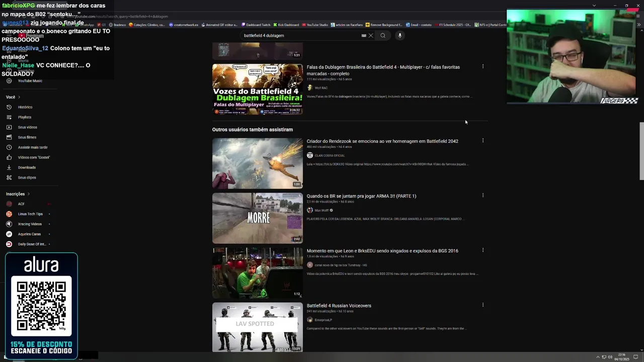644x362 pixels.
Task: Open options menu for Leon e BrksEDU video
Action: (x=483, y=250)
